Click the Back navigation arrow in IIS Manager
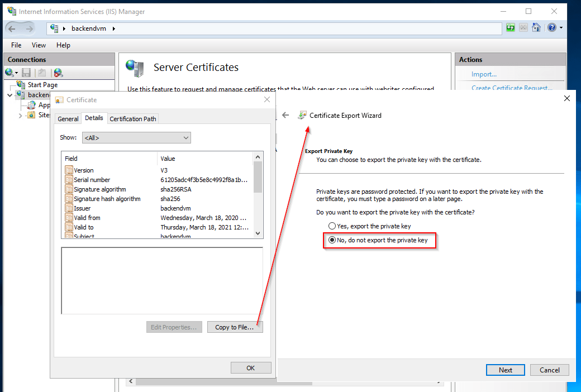Viewport: 581px width, 392px height. [12, 29]
